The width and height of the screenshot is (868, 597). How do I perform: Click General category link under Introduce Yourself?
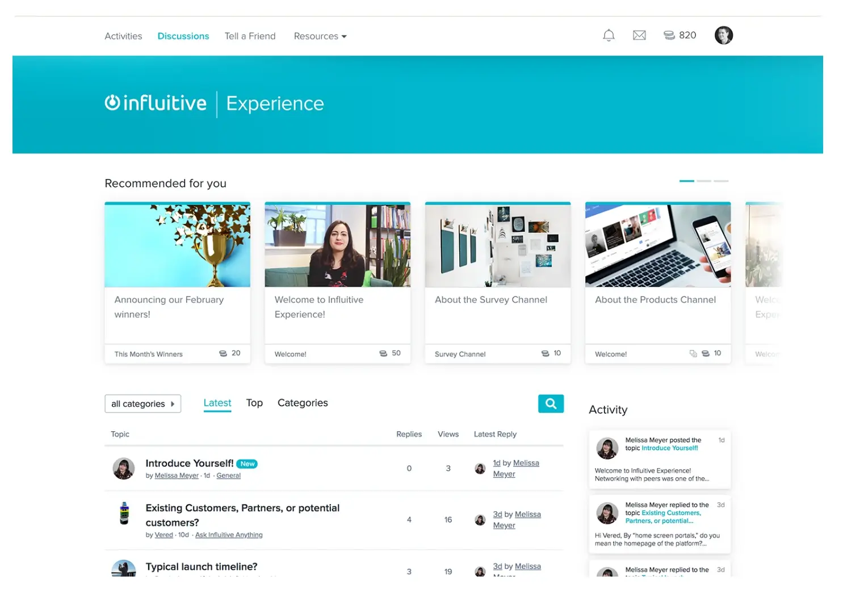click(x=229, y=476)
